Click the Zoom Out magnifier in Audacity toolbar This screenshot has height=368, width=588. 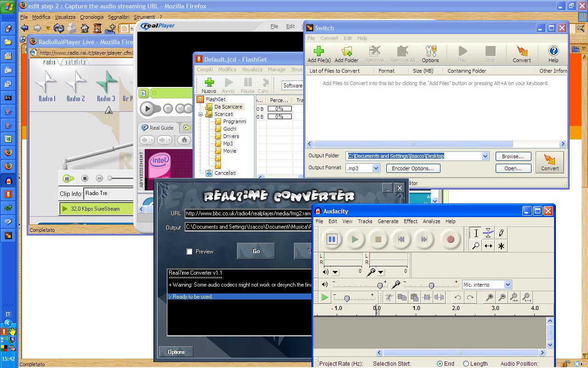tap(503, 298)
